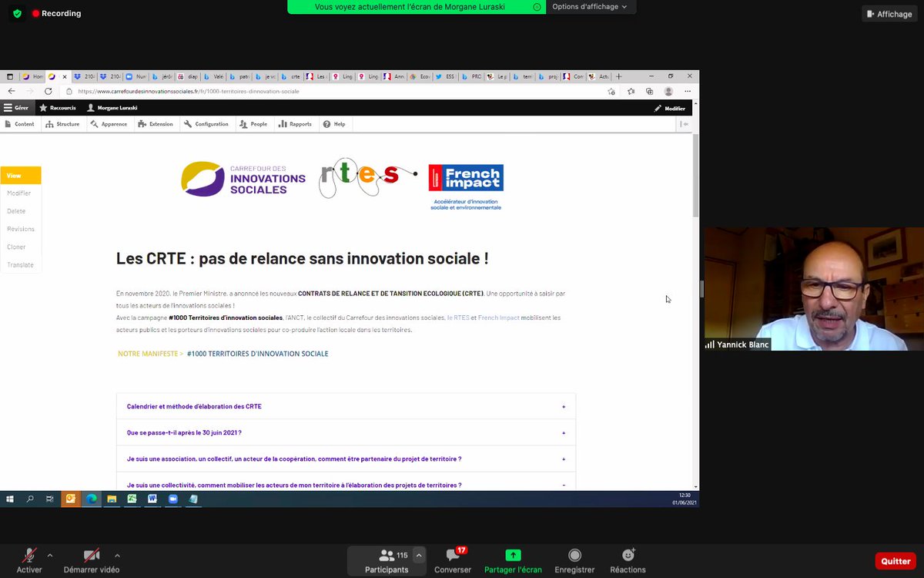Toggle the Gérer admin menu
This screenshot has width=924, height=578.
click(16, 108)
